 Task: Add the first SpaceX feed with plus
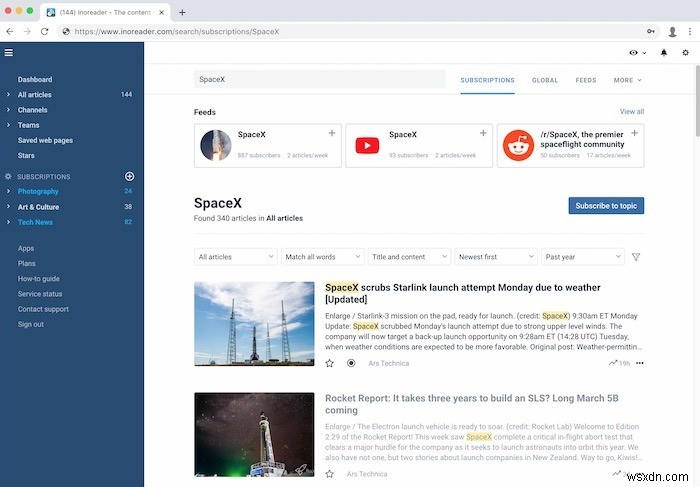coord(332,133)
